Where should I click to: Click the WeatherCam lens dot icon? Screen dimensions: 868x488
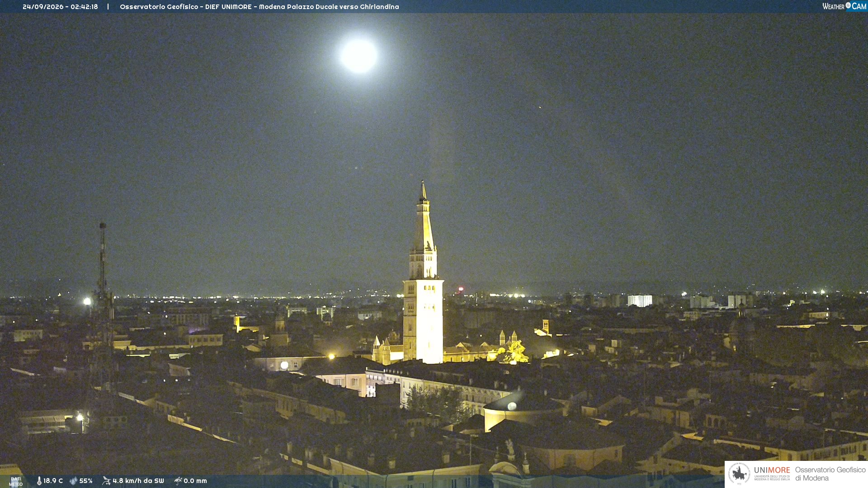pos(848,5)
